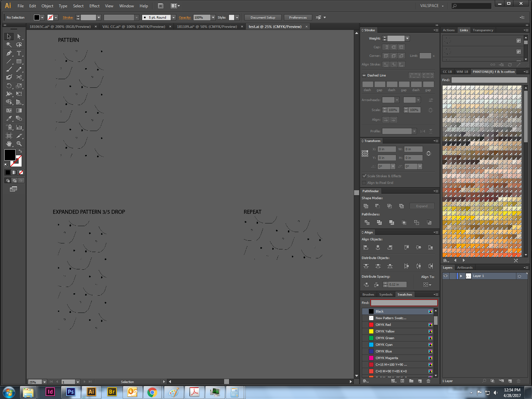The height and width of the screenshot is (399, 532).
Task: Toggle constrain width and height proportions
Action: 429,153
